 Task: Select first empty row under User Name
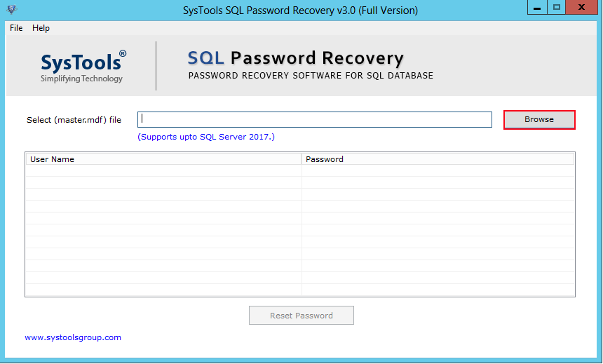click(x=163, y=171)
